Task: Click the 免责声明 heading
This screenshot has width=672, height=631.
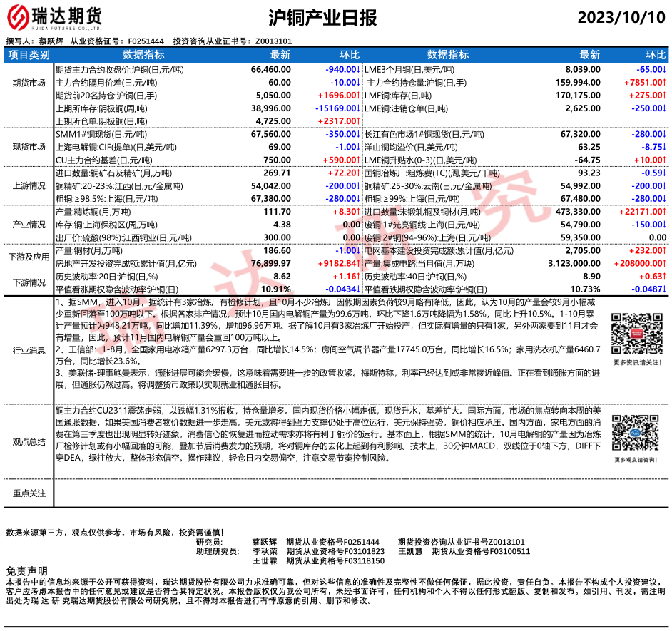Action: point(26,571)
